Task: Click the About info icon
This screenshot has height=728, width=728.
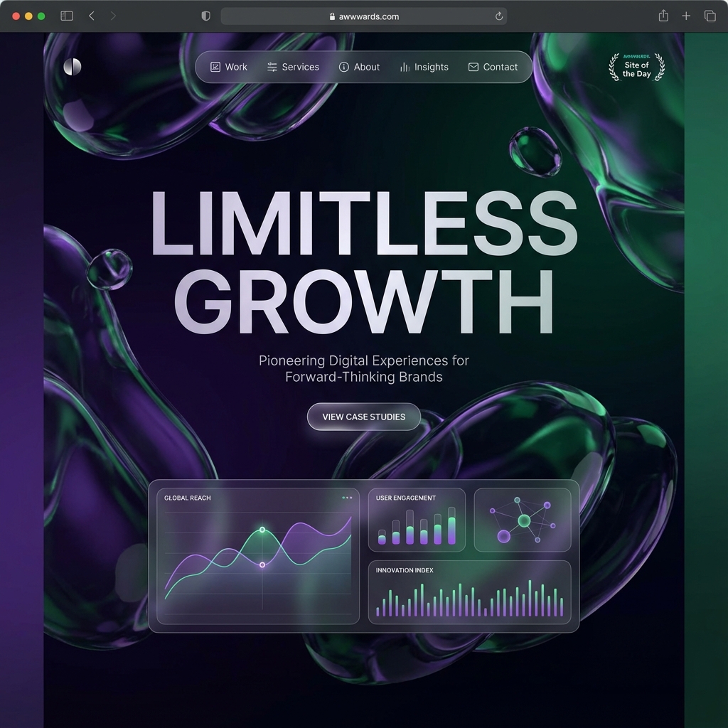Action: (x=344, y=67)
